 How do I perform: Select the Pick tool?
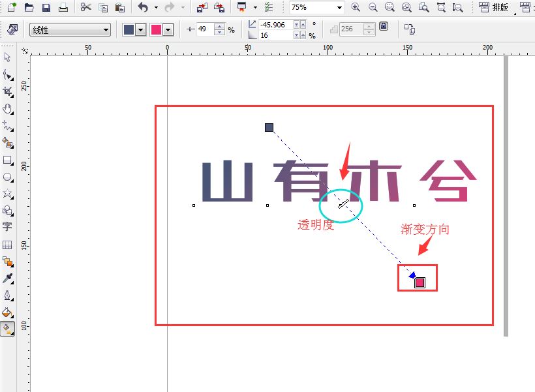pyautogui.click(x=8, y=56)
